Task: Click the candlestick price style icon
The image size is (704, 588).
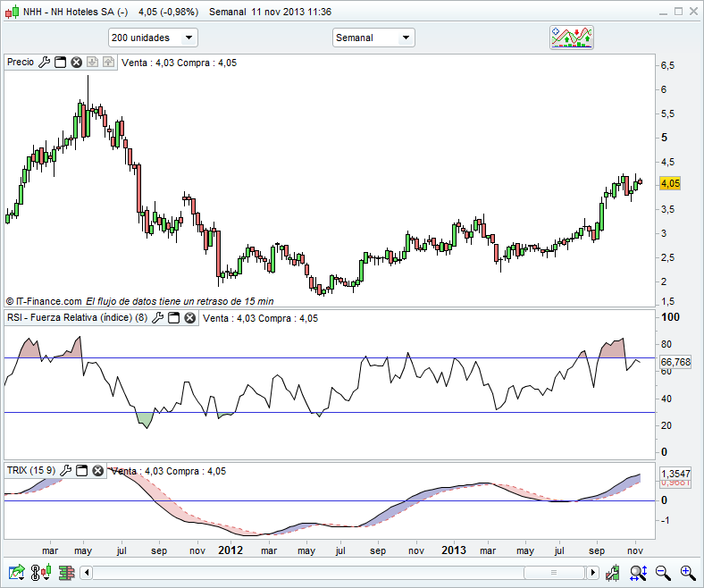Action: [x=40, y=572]
